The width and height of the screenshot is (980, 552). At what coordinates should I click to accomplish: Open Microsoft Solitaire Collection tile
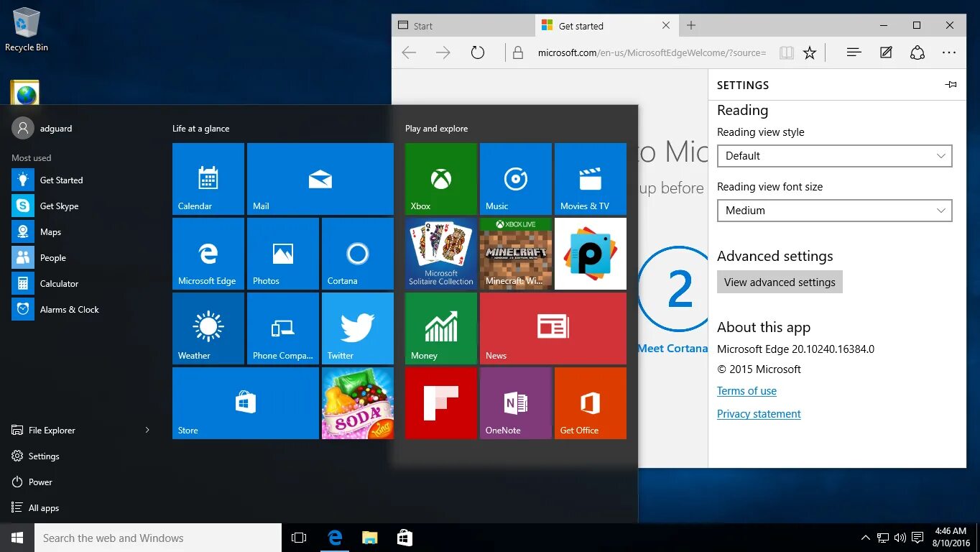(x=441, y=254)
